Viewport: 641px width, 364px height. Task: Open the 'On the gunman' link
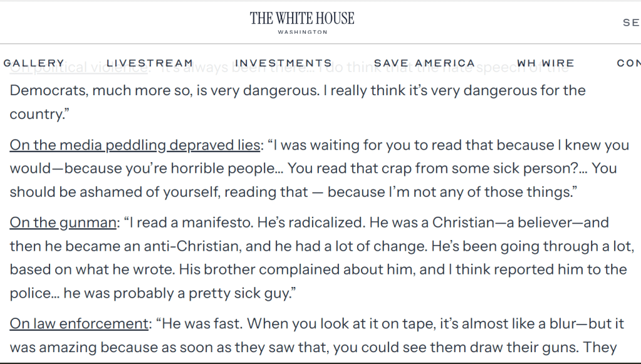point(63,222)
